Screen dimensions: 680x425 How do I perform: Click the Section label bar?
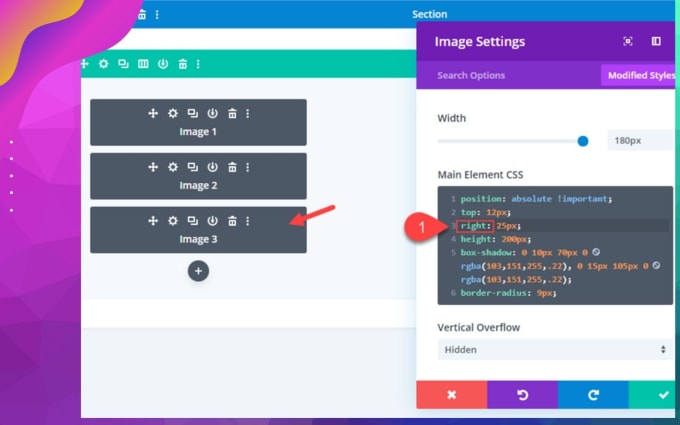point(429,14)
